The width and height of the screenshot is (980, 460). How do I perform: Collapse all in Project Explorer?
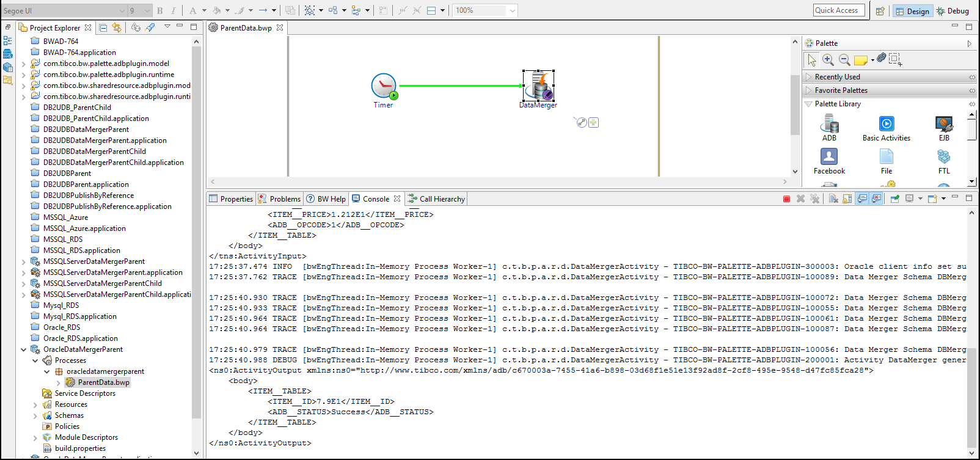[103, 27]
